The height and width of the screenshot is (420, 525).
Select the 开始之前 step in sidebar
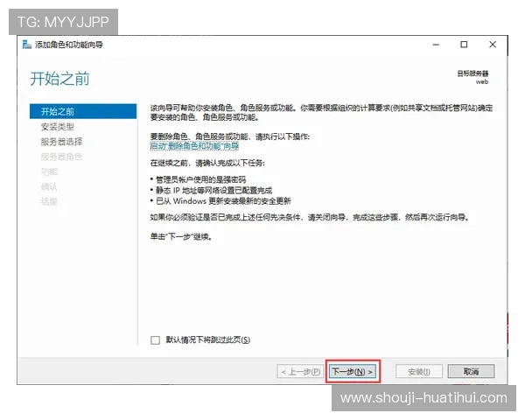[x=83, y=111]
